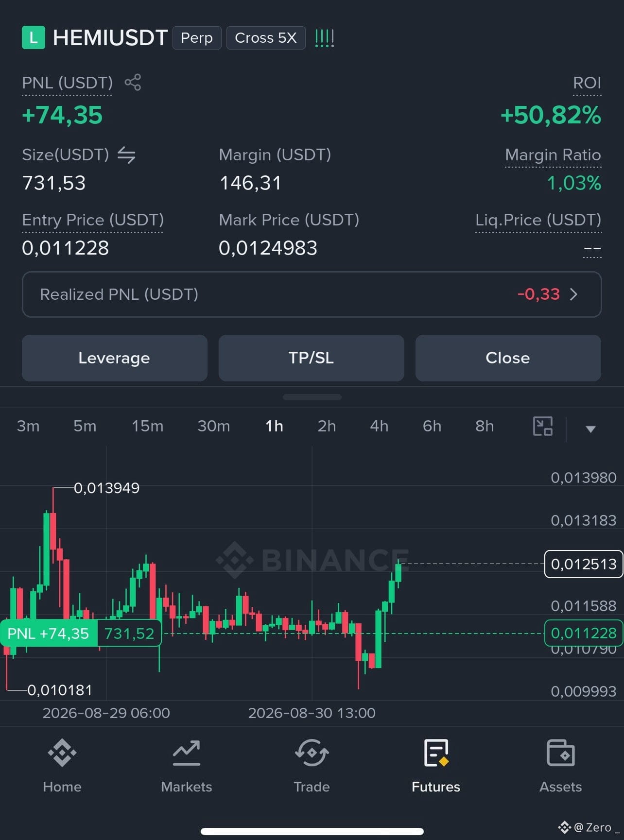This screenshot has width=624, height=840.
Task: Switch chart to 5m interval
Action: (85, 426)
